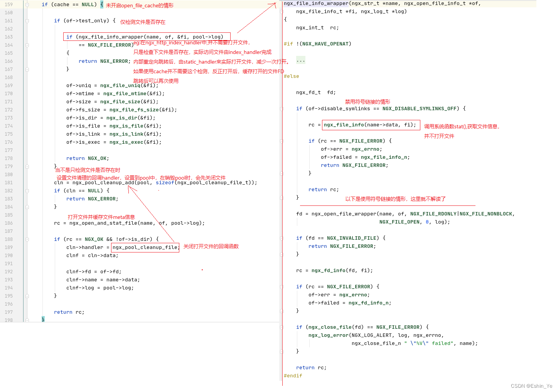Click the fold end marker at line 179

point(27,167)
